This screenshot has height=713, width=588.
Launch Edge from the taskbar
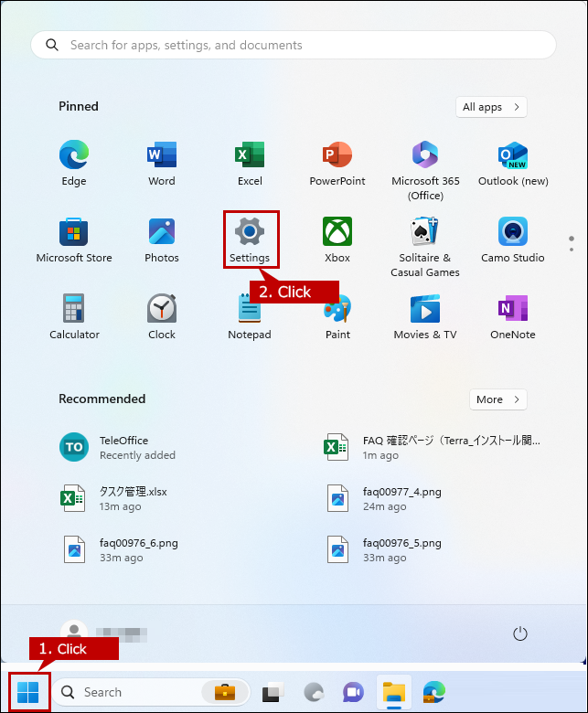434,692
